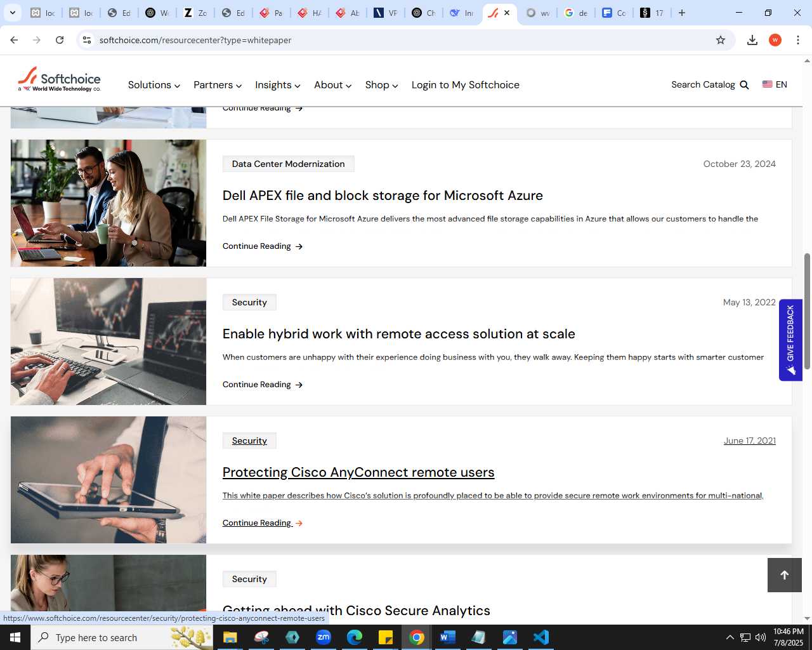Open the Search Catalog magnifier icon
812x650 pixels.
point(745,85)
